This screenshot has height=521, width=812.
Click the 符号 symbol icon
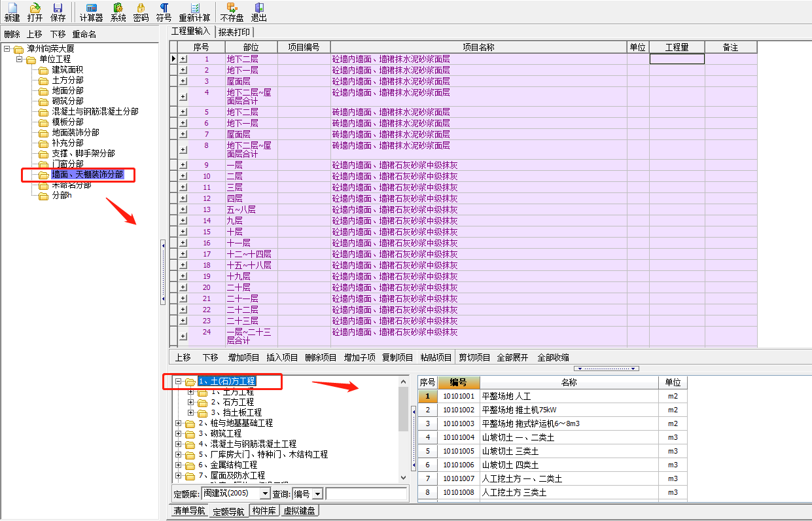tap(164, 8)
